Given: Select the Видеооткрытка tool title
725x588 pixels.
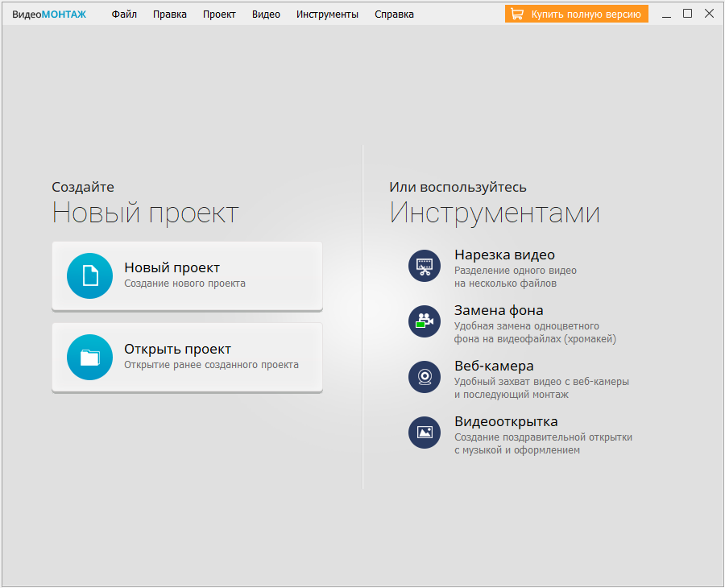Looking at the screenshot, I should pyautogui.click(x=506, y=421).
